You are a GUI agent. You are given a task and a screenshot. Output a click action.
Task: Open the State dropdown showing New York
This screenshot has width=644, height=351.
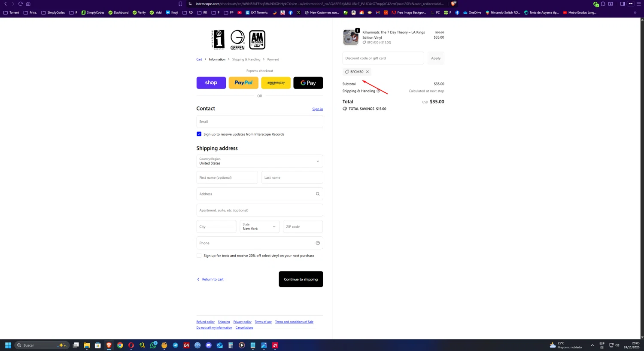tap(259, 226)
